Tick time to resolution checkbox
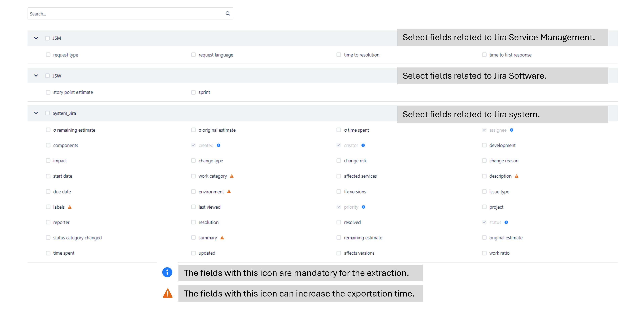Screen dimensions: 644x319 coord(338,55)
